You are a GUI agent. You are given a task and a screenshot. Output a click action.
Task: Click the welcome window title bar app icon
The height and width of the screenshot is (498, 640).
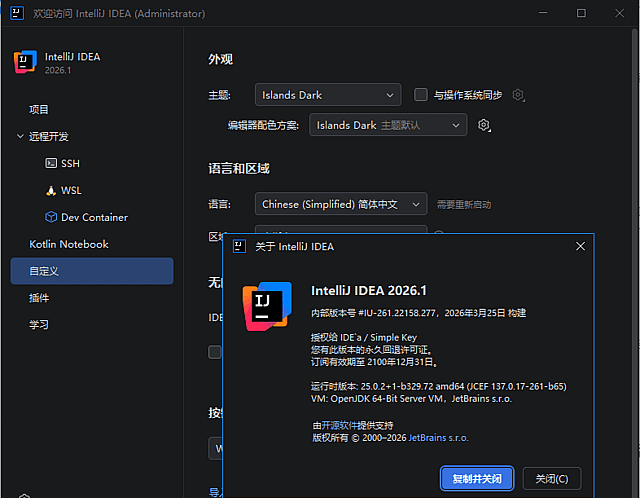pyautogui.click(x=17, y=13)
